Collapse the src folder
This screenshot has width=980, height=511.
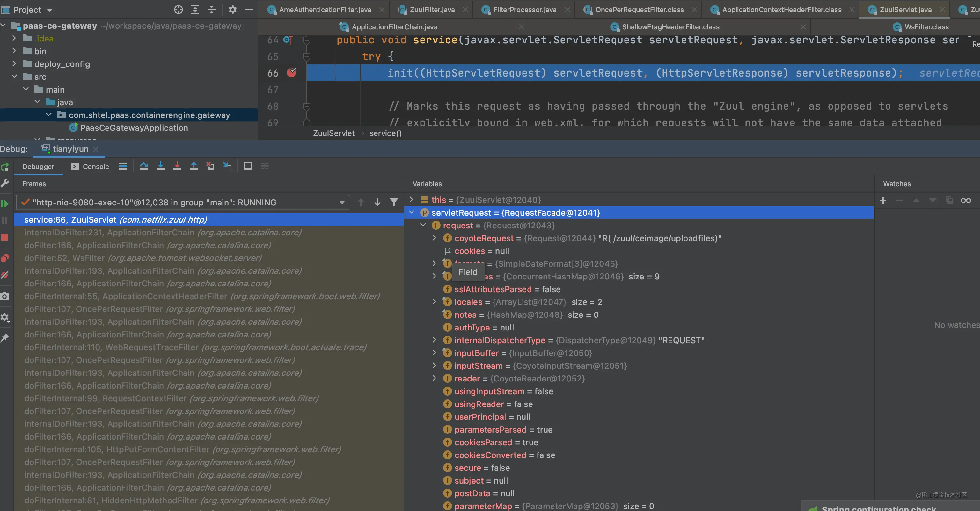click(x=14, y=77)
